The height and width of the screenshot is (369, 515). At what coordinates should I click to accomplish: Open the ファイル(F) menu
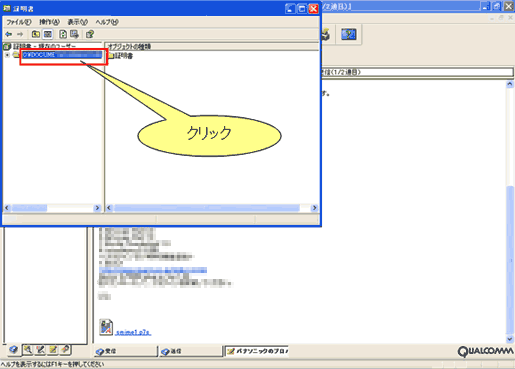pos(19,22)
